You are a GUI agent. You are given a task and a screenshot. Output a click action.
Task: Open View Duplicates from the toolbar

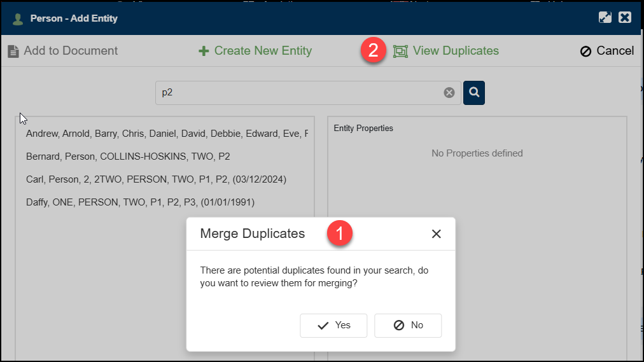pos(446,51)
